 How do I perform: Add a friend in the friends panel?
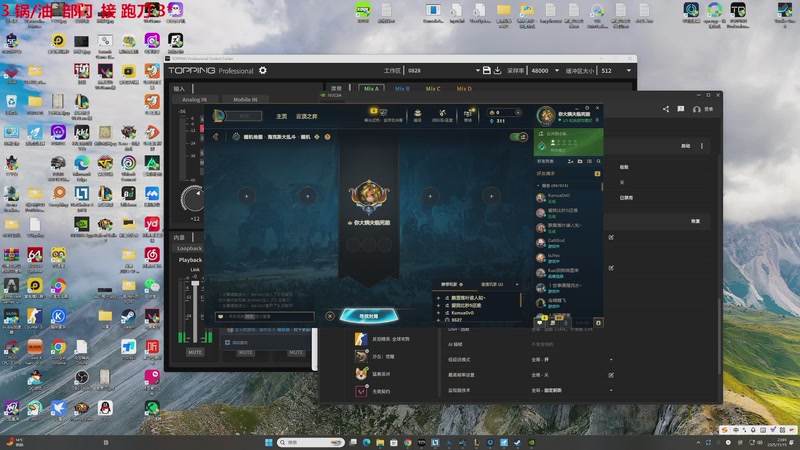click(x=570, y=161)
